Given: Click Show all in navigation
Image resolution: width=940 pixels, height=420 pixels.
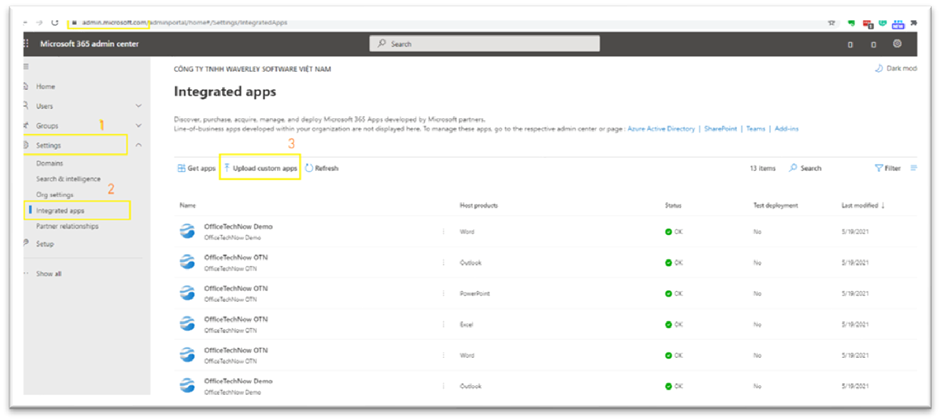Looking at the screenshot, I should tap(49, 274).
